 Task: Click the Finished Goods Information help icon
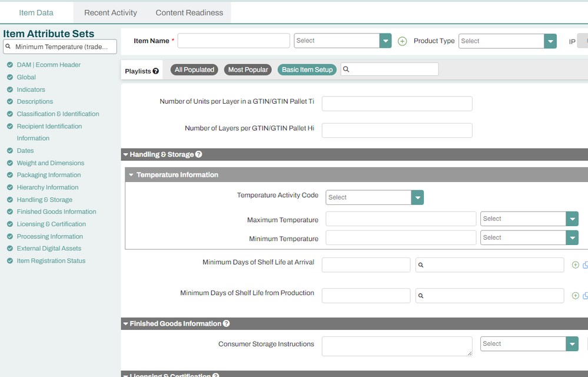[x=226, y=323]
